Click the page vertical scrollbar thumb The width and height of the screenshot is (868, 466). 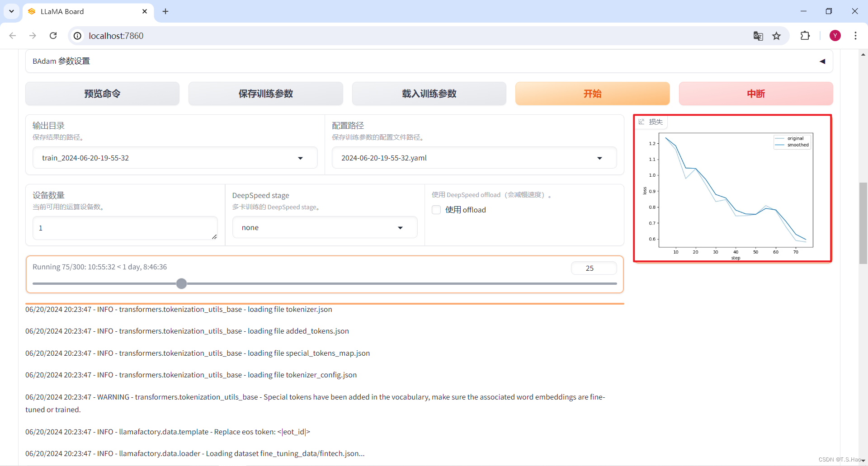(863, 223)
